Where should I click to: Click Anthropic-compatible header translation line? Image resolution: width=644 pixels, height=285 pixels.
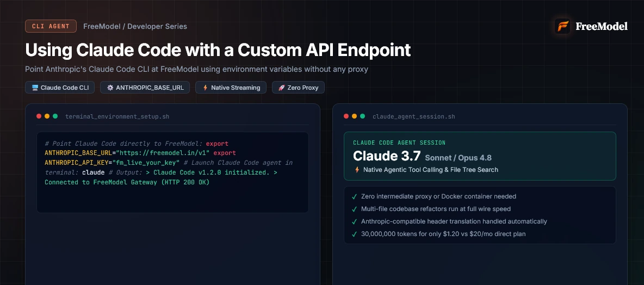coord(454,221)
